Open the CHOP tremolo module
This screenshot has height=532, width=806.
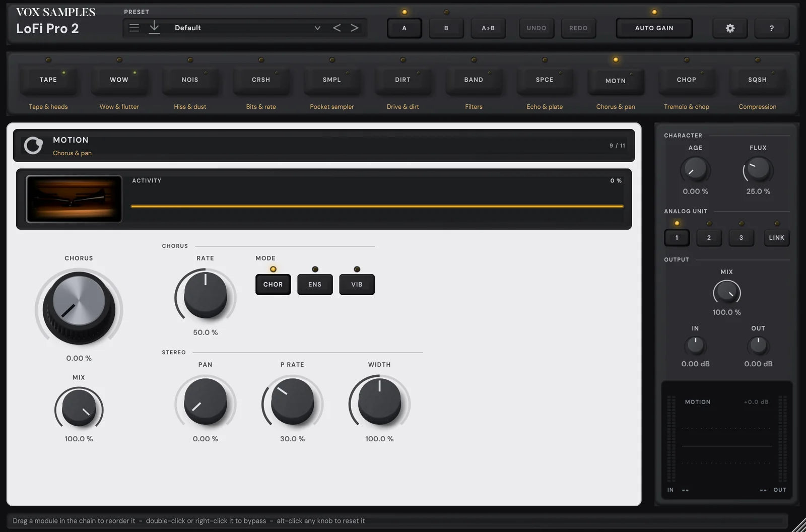tap(687, 80)
